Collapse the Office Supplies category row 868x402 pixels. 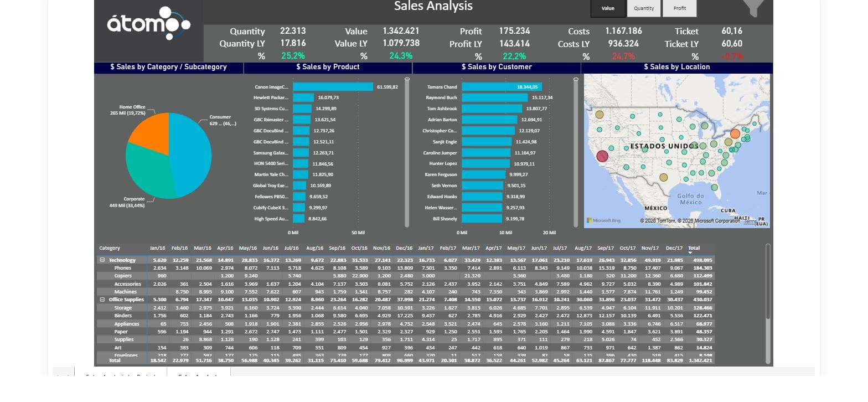pyautogui.click(x=102, y=300)
